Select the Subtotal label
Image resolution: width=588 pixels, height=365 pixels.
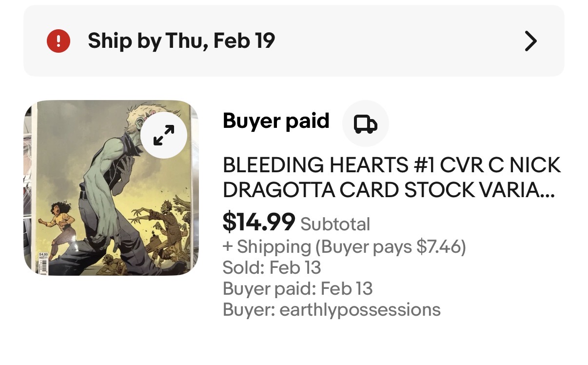[x=335, y=224]
